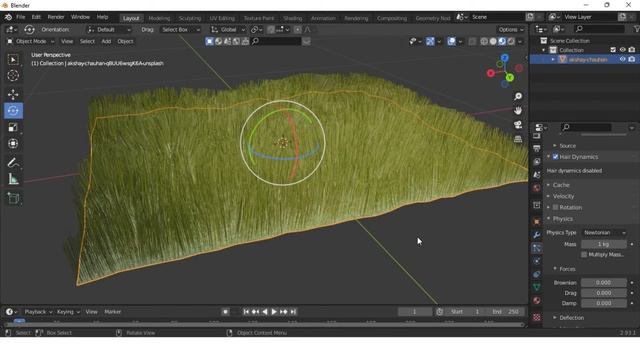Open the Material properties tab icon
This screenshot has width=640, height=360.
[x=537, y=300]
